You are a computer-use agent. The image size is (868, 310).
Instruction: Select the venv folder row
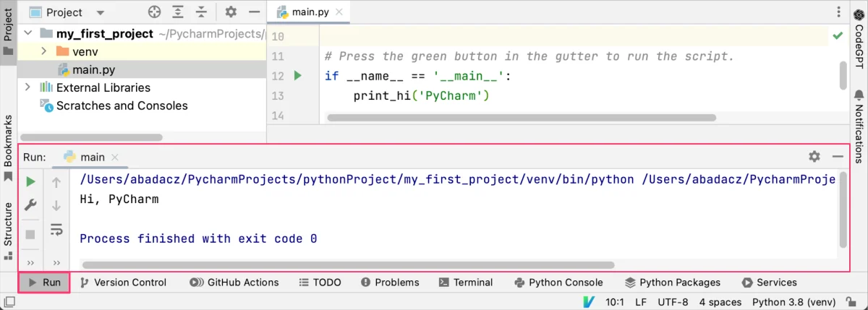click(142, 51)
